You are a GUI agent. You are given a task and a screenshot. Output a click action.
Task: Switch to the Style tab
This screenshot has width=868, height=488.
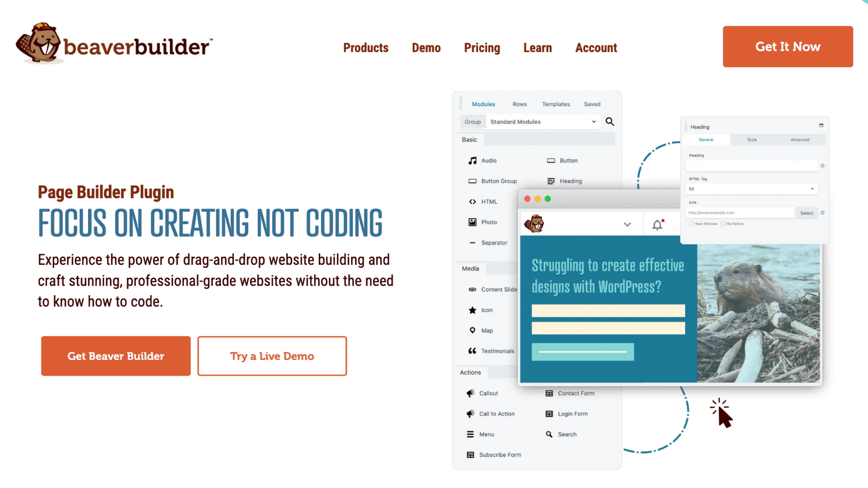click(x=752, y=140)
